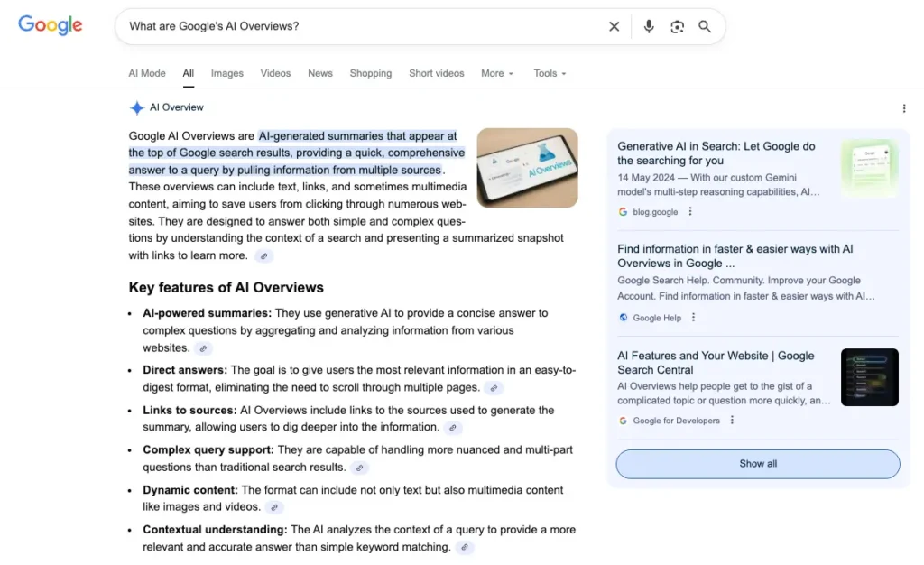Image resolution: width=924 pixels, height=565 pixels.
Task: Click the Google Help source label
Action: pos(657,318)
